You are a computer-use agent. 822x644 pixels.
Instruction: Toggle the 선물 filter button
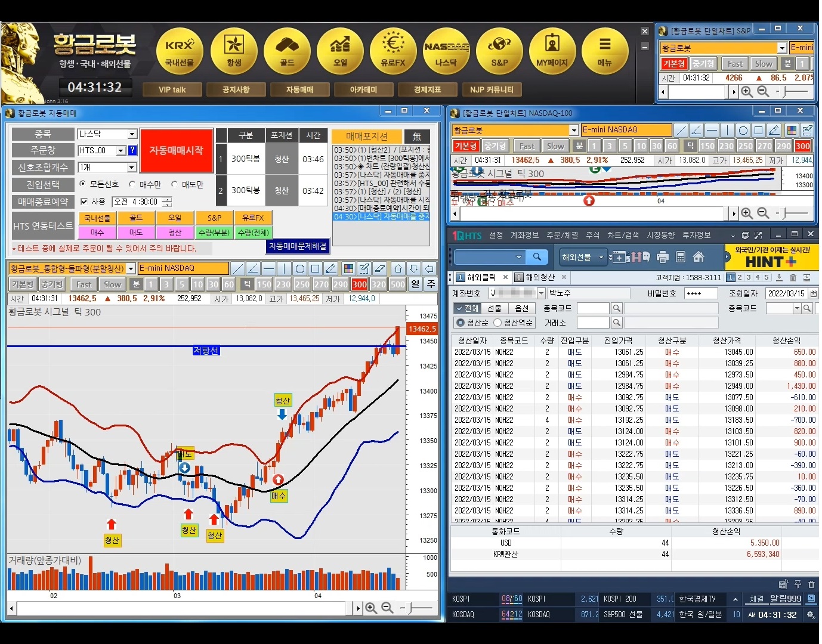point(495,308)
